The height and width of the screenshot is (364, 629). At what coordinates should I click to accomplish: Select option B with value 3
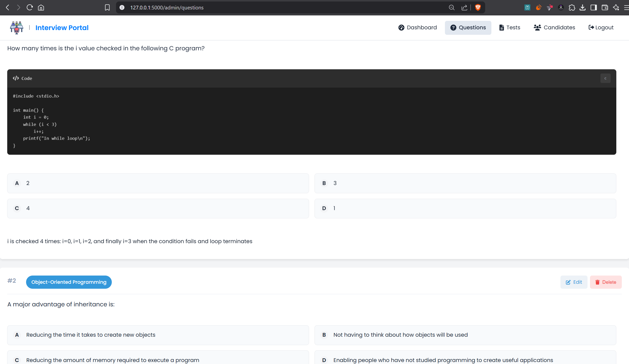tap(465, 183)
